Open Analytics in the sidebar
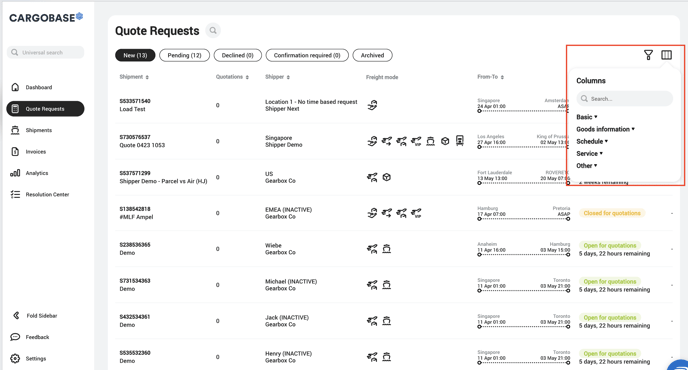This screenshot has width=688, height=370. click(36, 173)
